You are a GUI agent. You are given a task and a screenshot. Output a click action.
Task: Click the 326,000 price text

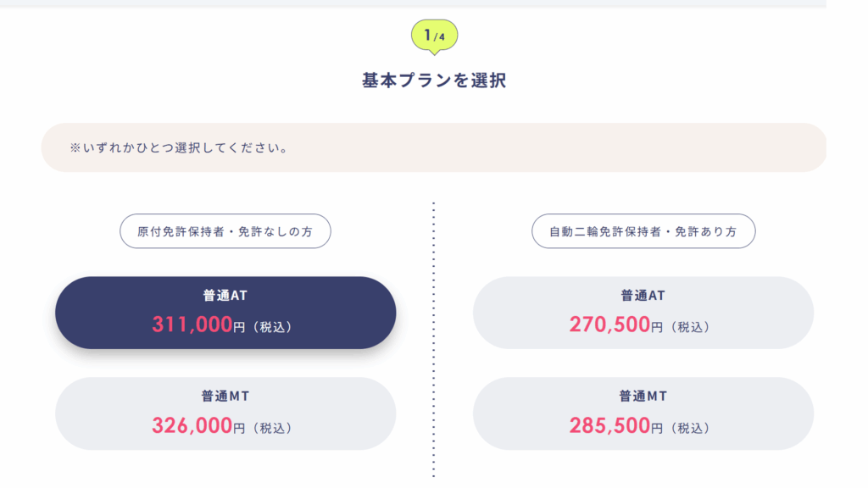coord(192,426)
